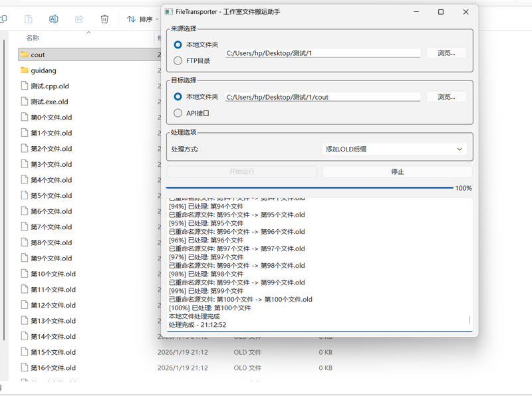
Task: Click the Paste icon in Explorer toolbar
Action: pos(29,19)
